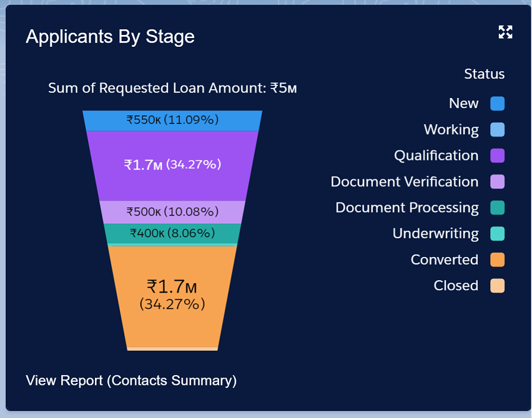Click the Underwriting turquoise legend swatch
Image resolution: width=532 pixels, height=418 pixels.
pos(497,233)
